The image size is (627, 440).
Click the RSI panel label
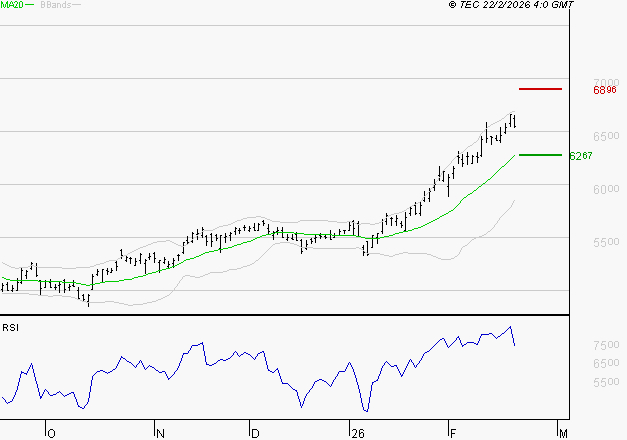(x=10, y=328)
